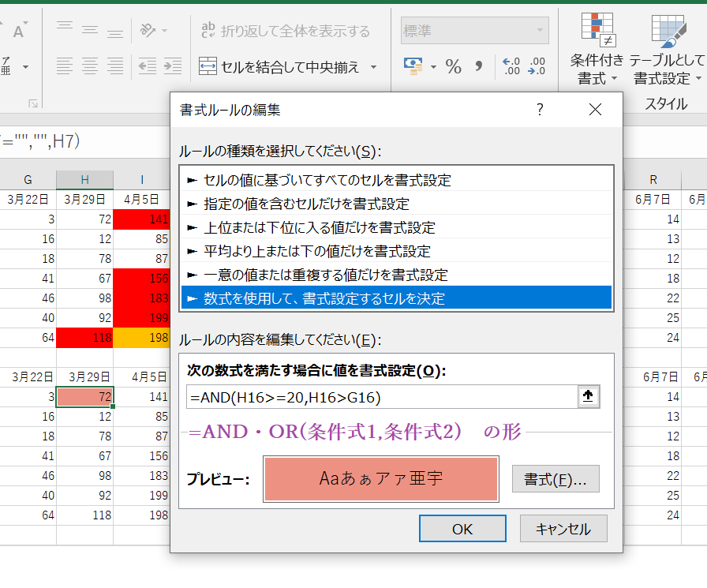Screen dimensions: 707x588
Task: Click wrap text 折り返して全体を表示する
Action: [x=286, y=31]
